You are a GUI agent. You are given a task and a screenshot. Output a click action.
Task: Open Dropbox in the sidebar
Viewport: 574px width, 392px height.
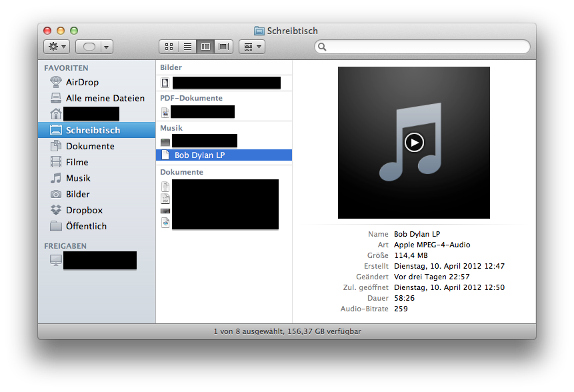tap(97, 210)
